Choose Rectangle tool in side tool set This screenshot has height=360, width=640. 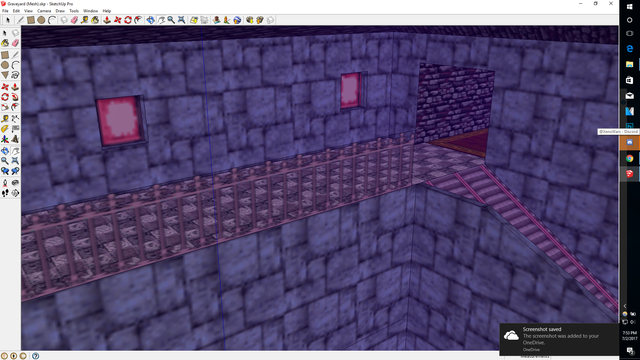pyautogui.click(x=5, y=55)
